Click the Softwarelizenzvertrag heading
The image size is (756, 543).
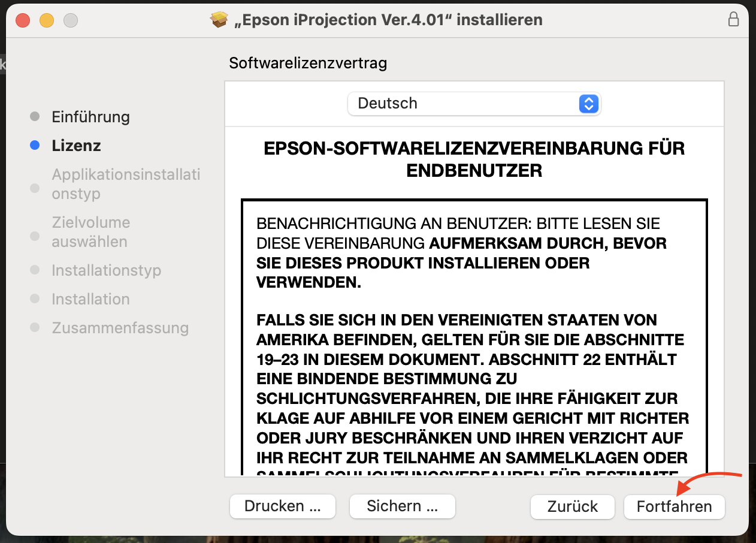[x=308, y=63]
